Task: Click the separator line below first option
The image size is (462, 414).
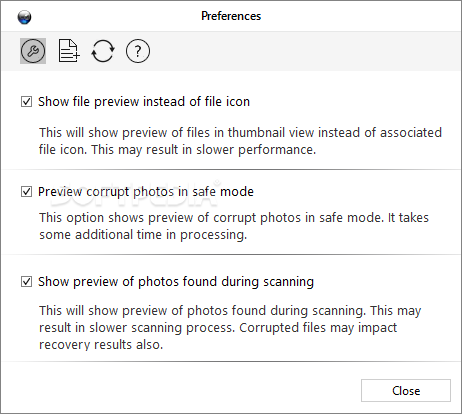Action: [231, 170]
